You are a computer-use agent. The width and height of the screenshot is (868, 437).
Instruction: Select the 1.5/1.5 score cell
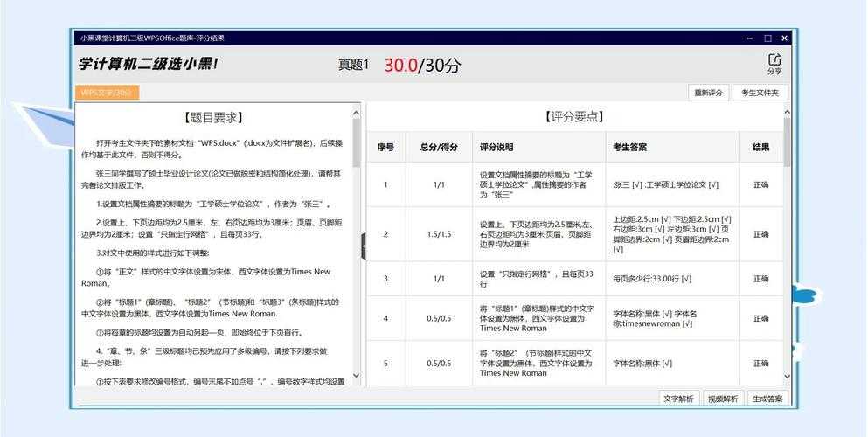tap(439, 234)
